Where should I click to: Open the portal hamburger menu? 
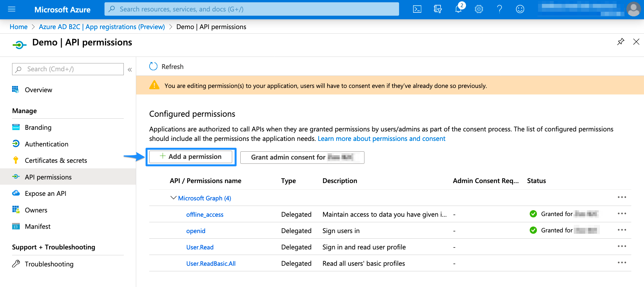pyautogui.click(x=12, y=9)
